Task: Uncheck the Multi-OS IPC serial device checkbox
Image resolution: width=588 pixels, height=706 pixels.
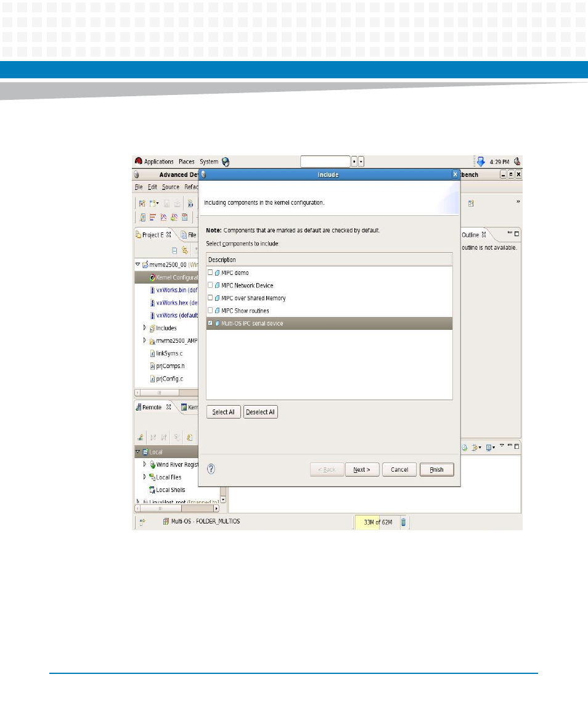Action: (x=210, y=323)
